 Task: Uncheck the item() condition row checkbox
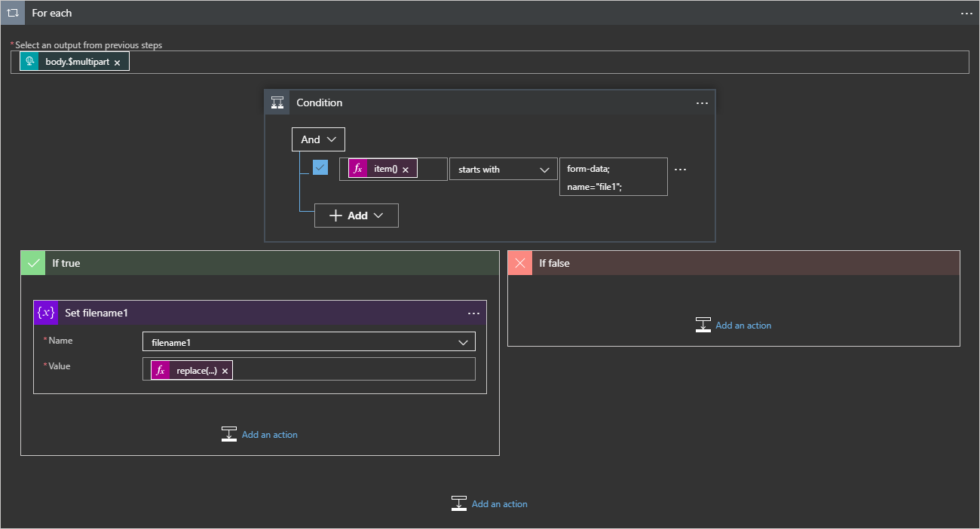tap(320, 168)
